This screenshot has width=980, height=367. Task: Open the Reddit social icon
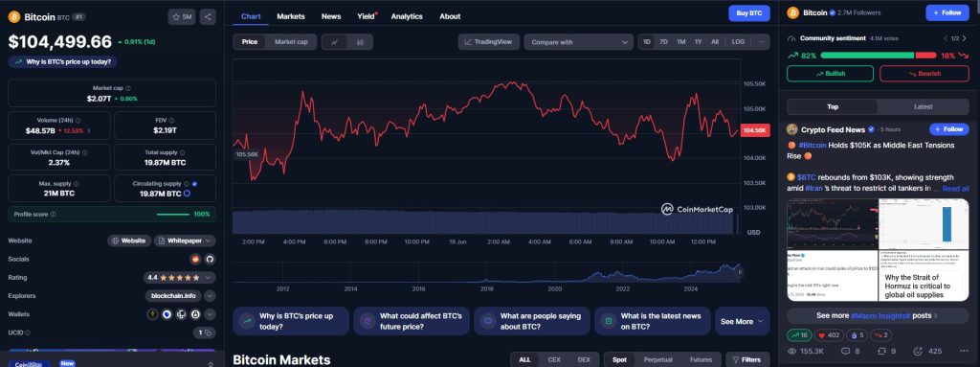pos(195,259)
